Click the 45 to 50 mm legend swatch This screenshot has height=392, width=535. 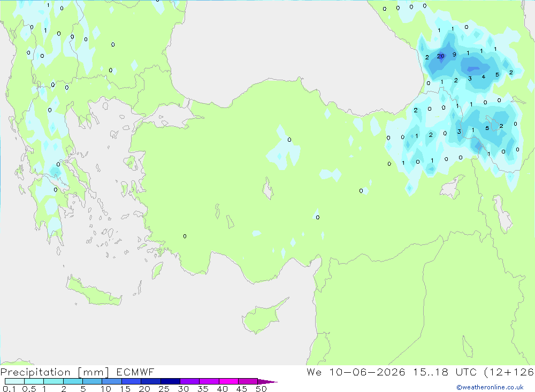point(248,381)
